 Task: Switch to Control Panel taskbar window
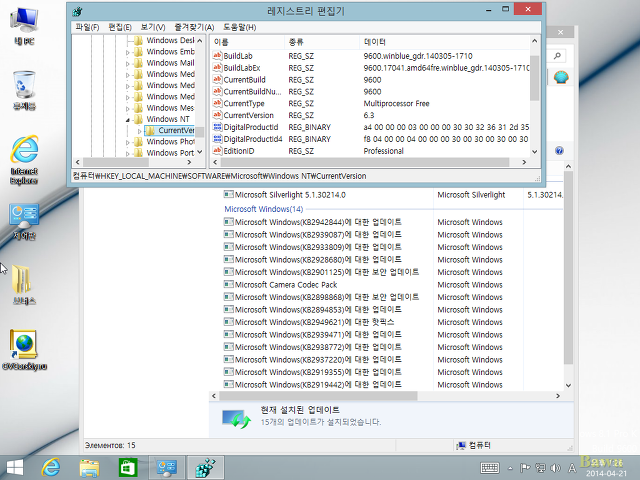click(167, 467)
